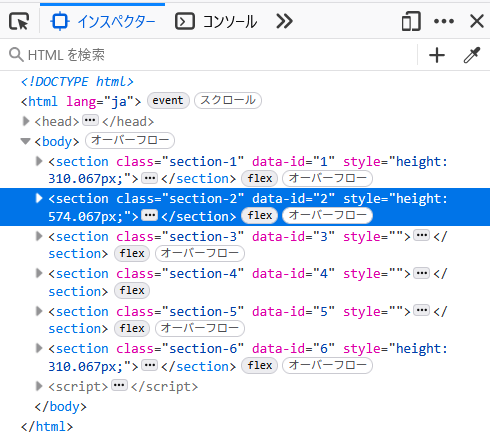Activate the element picker tool
The image size is (490, 440).
pos(19,21)
